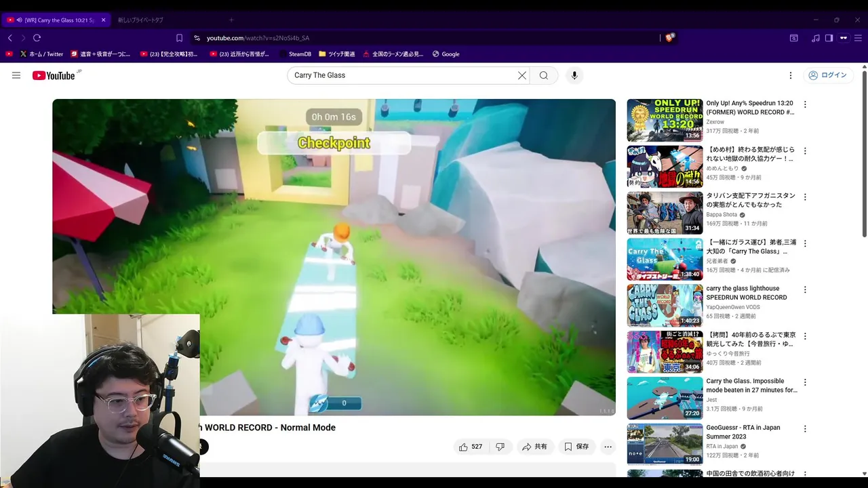Click the WORLD RECORD - Normal Mode title
The image size is (868, 488).
click(x=270, y=428)
